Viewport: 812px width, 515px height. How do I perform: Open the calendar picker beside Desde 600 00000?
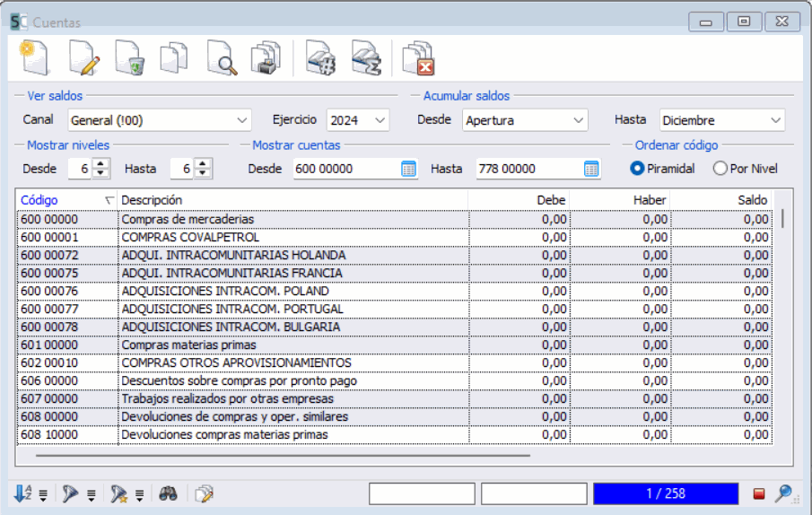click(x=408, y=169)
